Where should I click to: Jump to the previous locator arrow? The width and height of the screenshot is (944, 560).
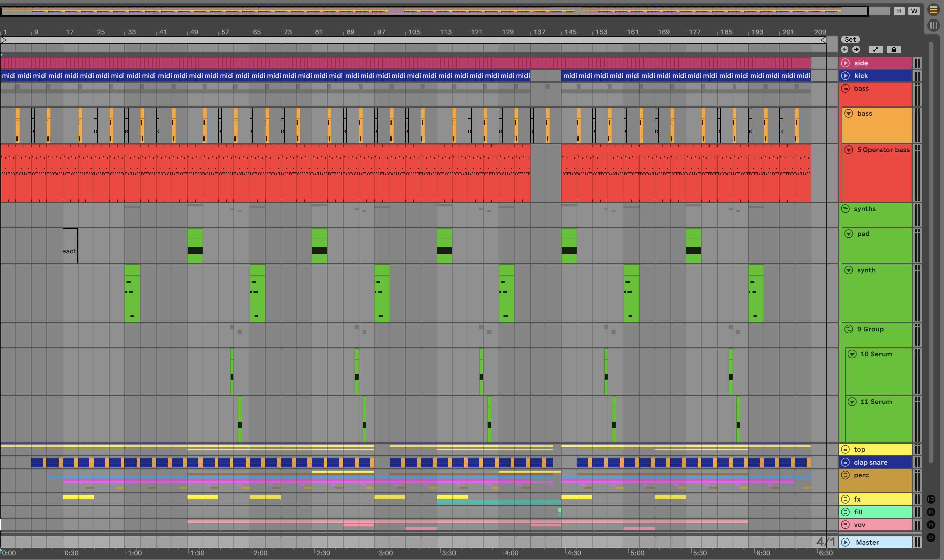tap(845, 49)
